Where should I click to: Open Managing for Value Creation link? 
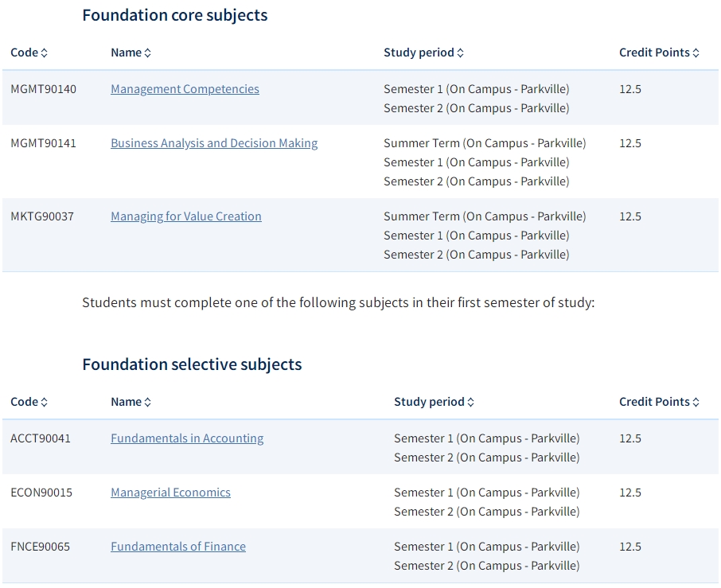coord(186,216)
